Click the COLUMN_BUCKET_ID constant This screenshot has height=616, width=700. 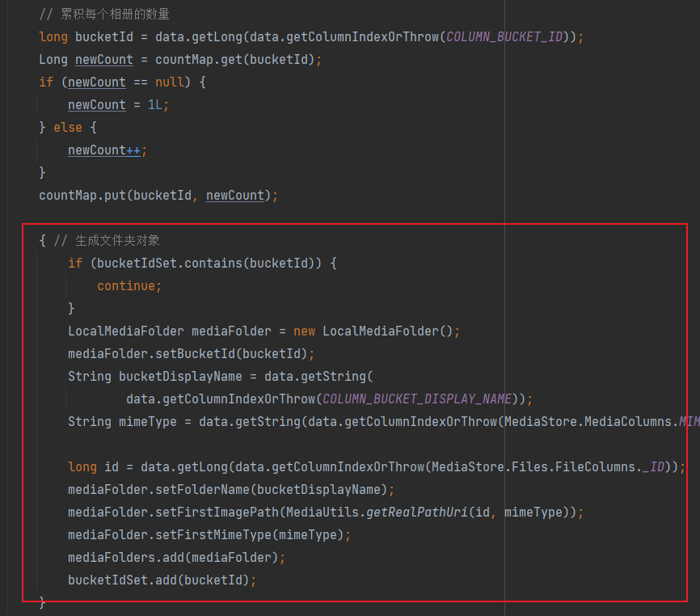(504, 36)
